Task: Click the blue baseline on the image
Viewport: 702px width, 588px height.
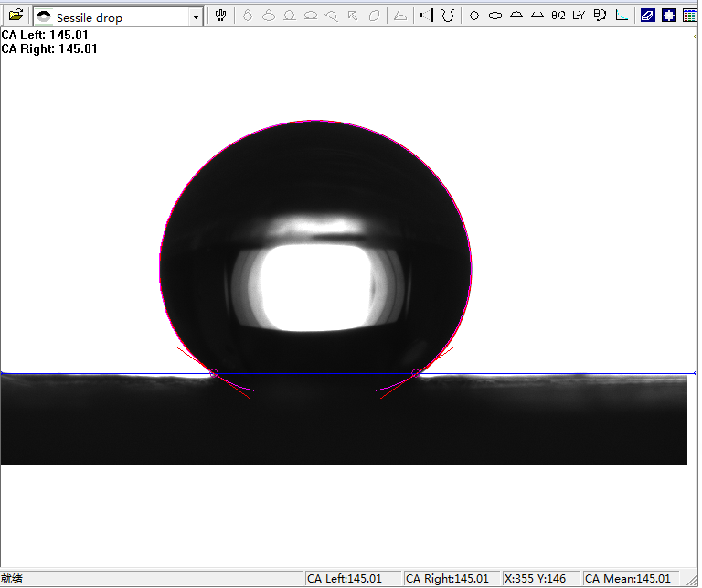Action: click(548, 373)
